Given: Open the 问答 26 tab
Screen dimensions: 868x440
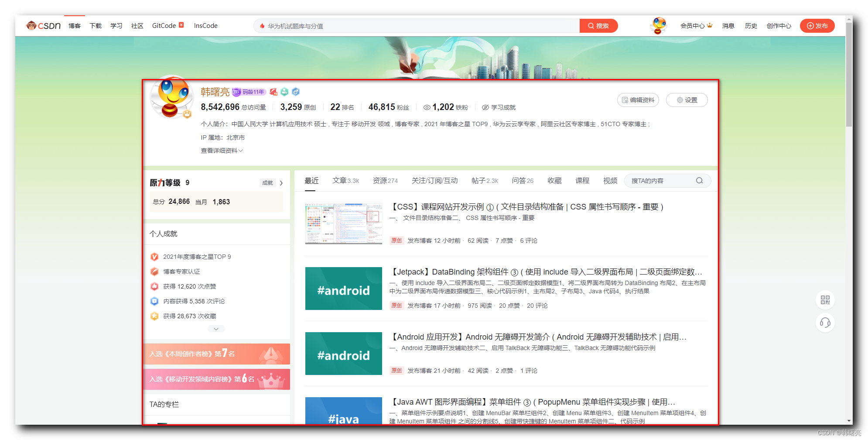Looking at the screenshot, I should 523,181.
